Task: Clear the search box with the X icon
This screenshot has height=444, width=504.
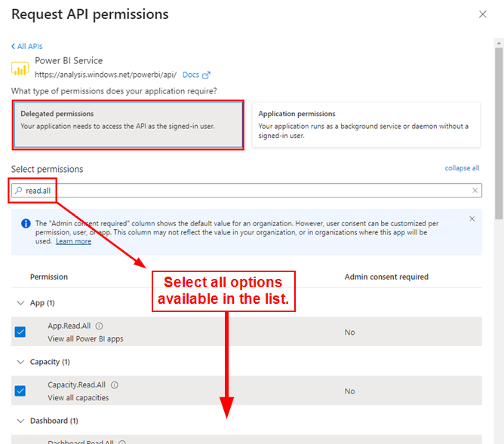Action: [x=475, y=191]
